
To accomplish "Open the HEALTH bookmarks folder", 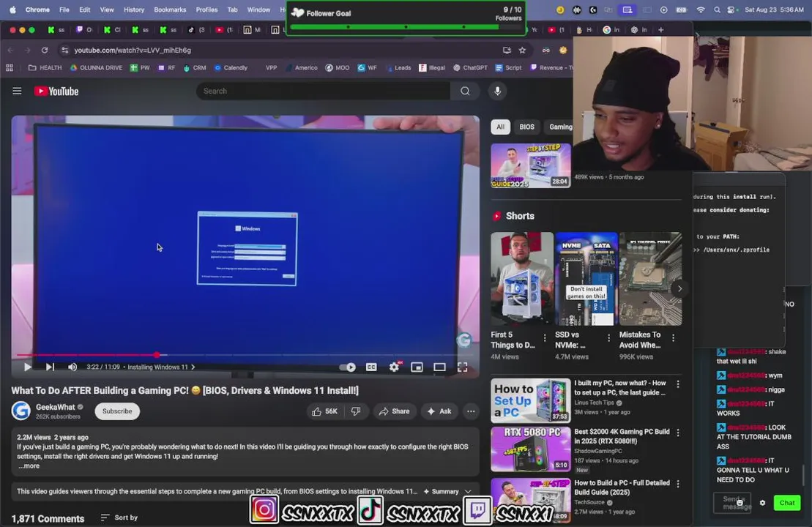I will [45, 68].
